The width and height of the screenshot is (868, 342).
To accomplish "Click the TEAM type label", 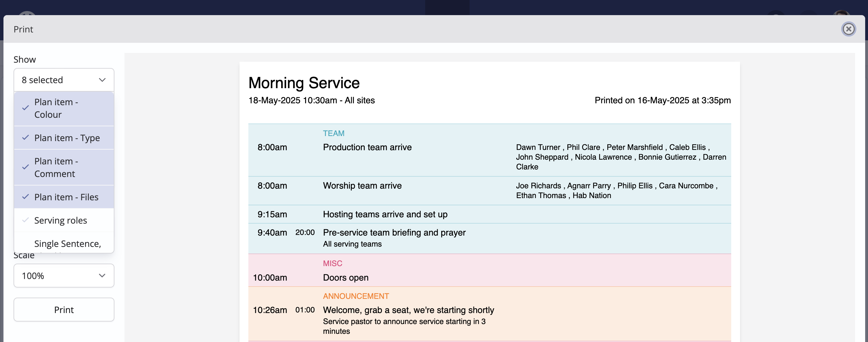I will pyautogui.click(x=333, y=133).
